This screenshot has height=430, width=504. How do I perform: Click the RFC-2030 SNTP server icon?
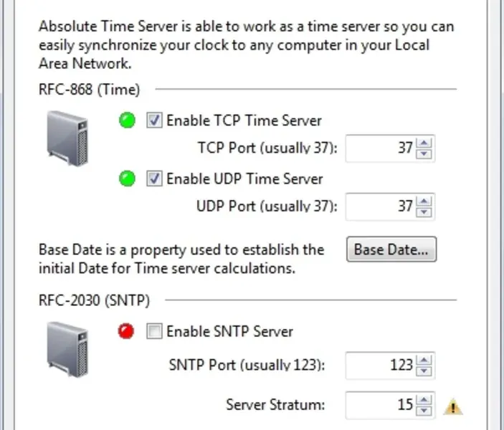click(68, 348)
